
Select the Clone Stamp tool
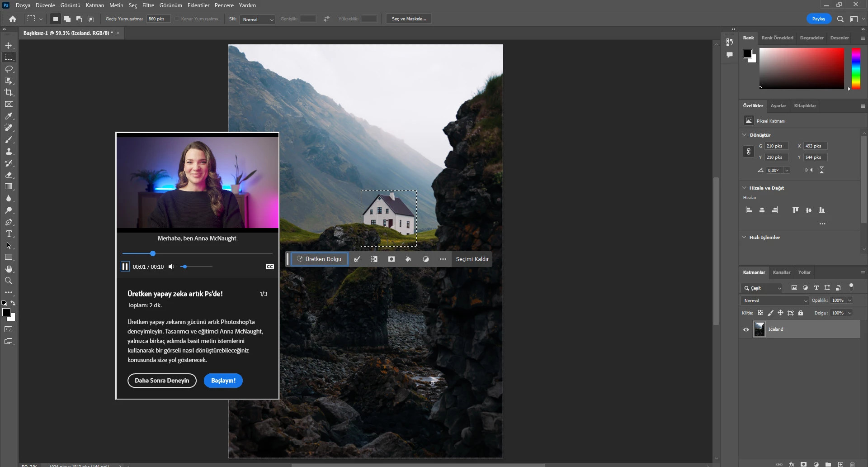click(x=9, y=151)
